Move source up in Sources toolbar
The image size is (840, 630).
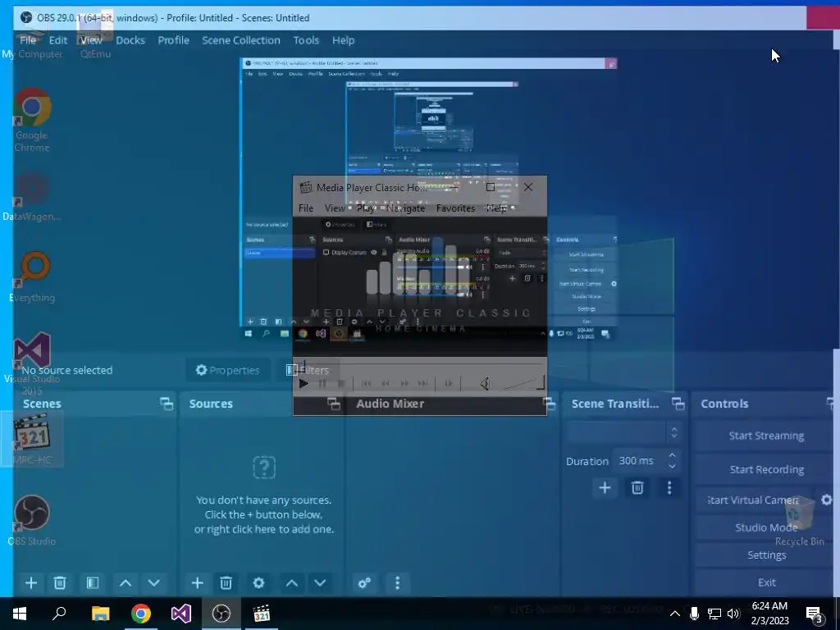pyautogui.click(x=291, y=583)
